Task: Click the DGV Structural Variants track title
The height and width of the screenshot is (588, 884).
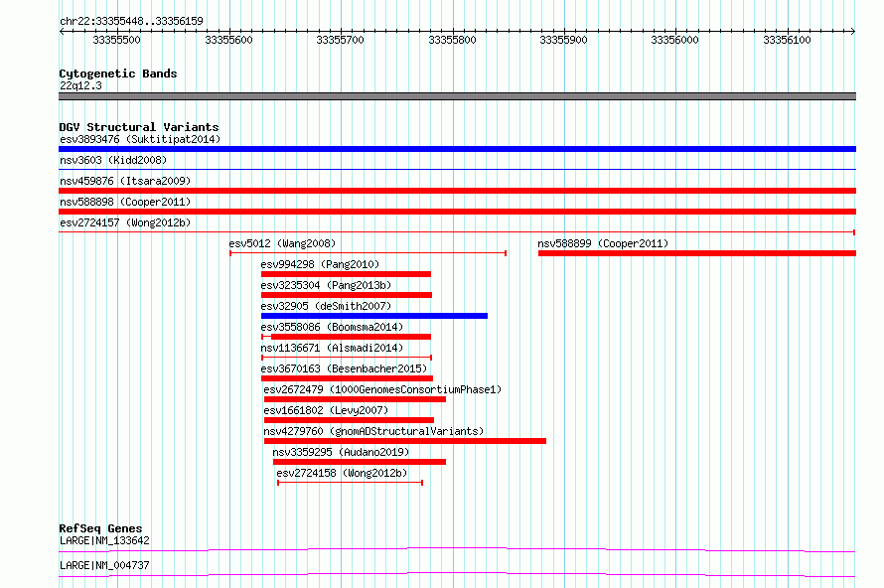Action: pos(139,127)
